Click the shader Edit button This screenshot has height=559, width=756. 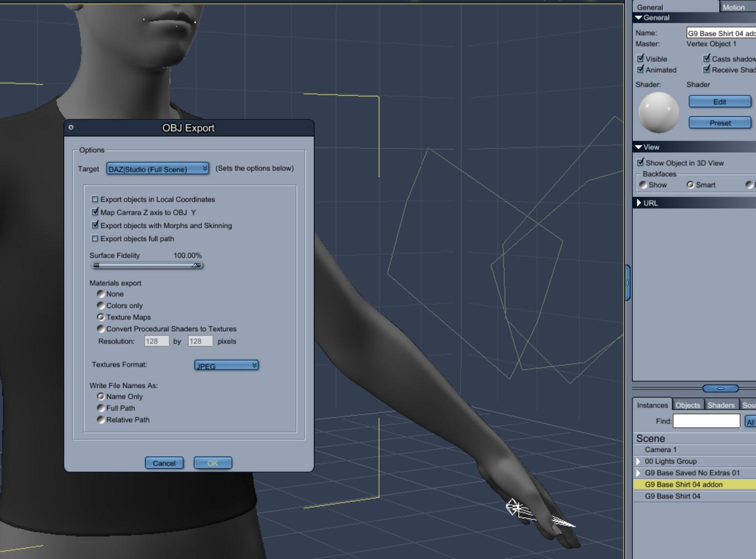click(720, 102)
